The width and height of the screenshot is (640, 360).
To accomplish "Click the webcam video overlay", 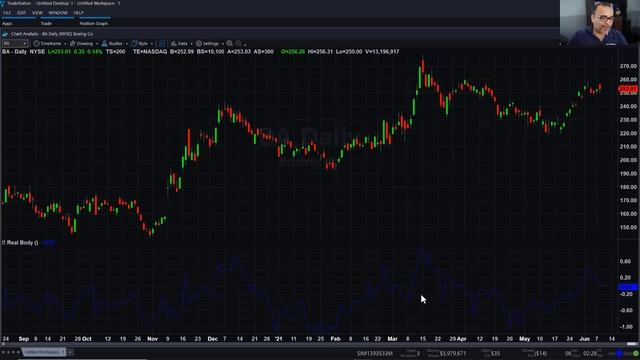I will pos(600,23).
